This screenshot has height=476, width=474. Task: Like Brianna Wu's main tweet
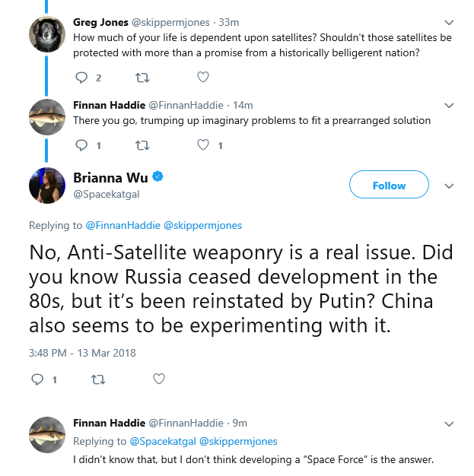click(x=159, y=379)
